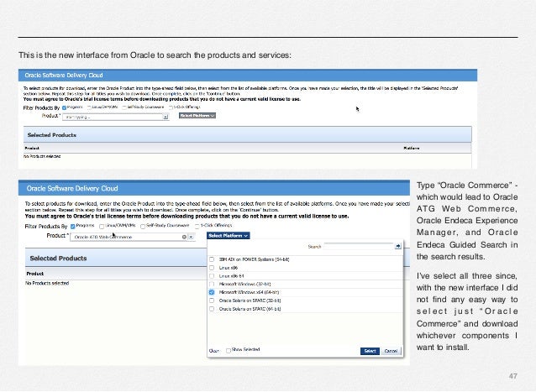The width and height of the screenshot is (536, 392).
Task: Open dropdown arrow beside Oracle ATG Web Commerce field
Action: point(191,237)
